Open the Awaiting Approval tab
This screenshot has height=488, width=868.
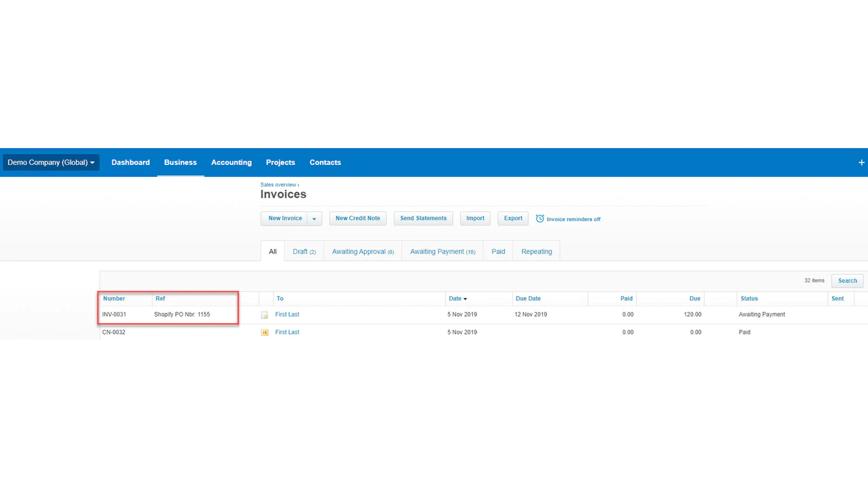click(362, 251)
